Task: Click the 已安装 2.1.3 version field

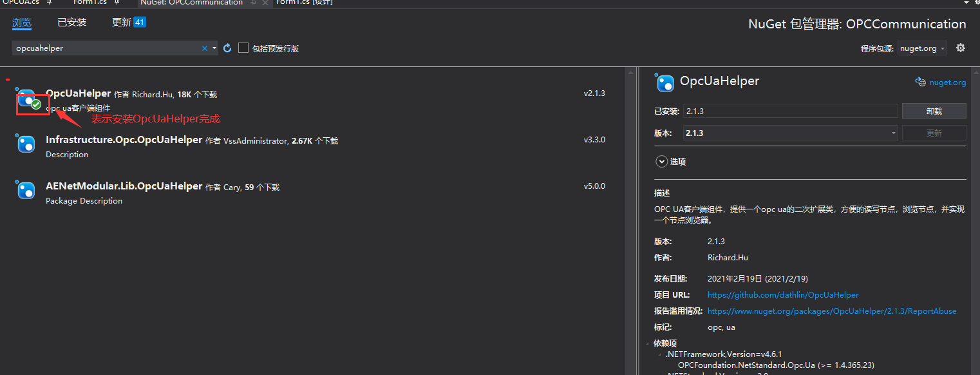Action: click(x=791, y=111)
